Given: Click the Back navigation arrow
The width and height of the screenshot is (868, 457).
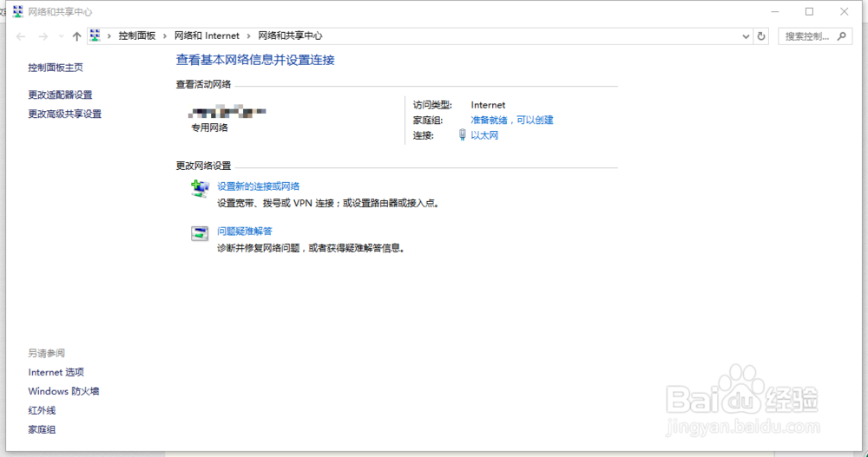Looking at the screenshot, I should [x=21, y=36].
